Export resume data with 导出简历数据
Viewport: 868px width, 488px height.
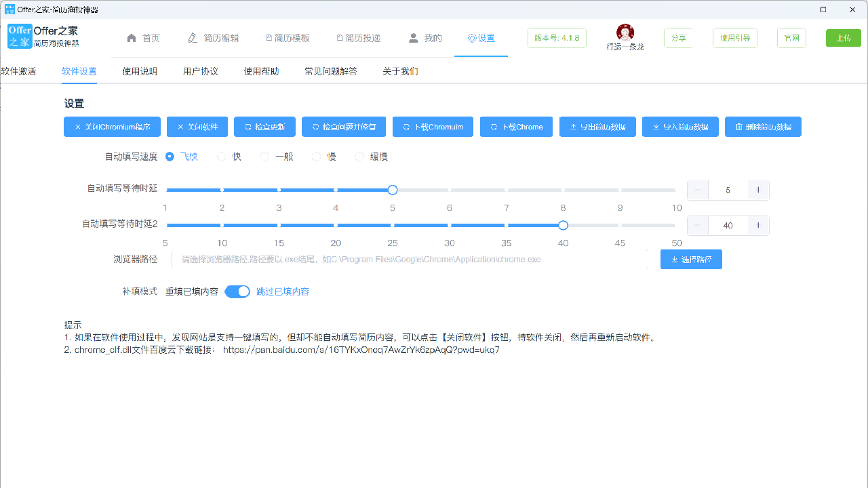pyautogui.click(x=597, y=127)
